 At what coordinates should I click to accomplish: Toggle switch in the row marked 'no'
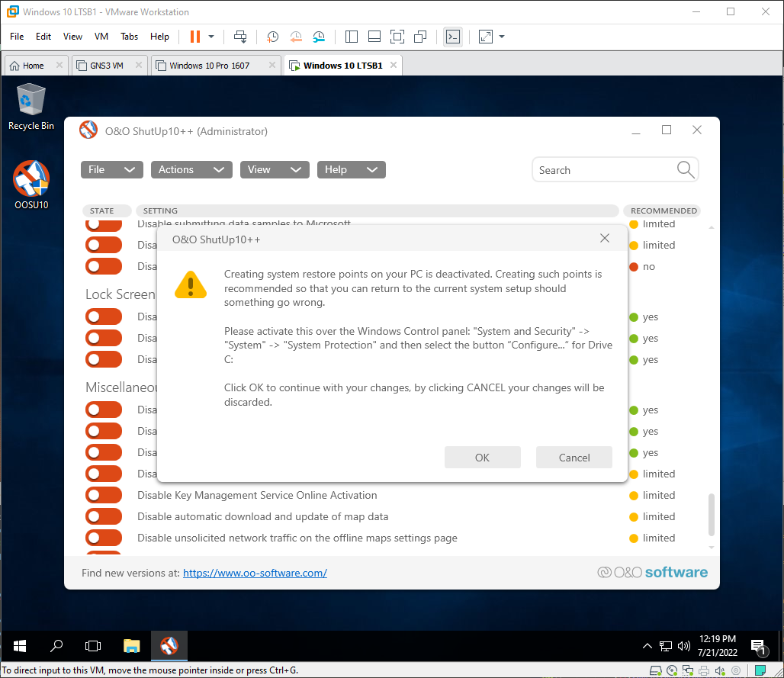(x=104, y=266)
